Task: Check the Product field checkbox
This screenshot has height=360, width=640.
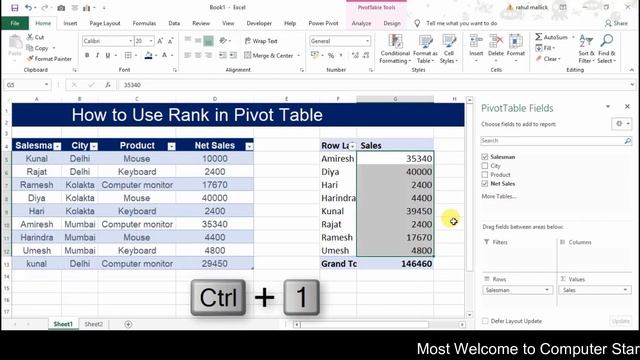Action: click(x=485, y=175)
